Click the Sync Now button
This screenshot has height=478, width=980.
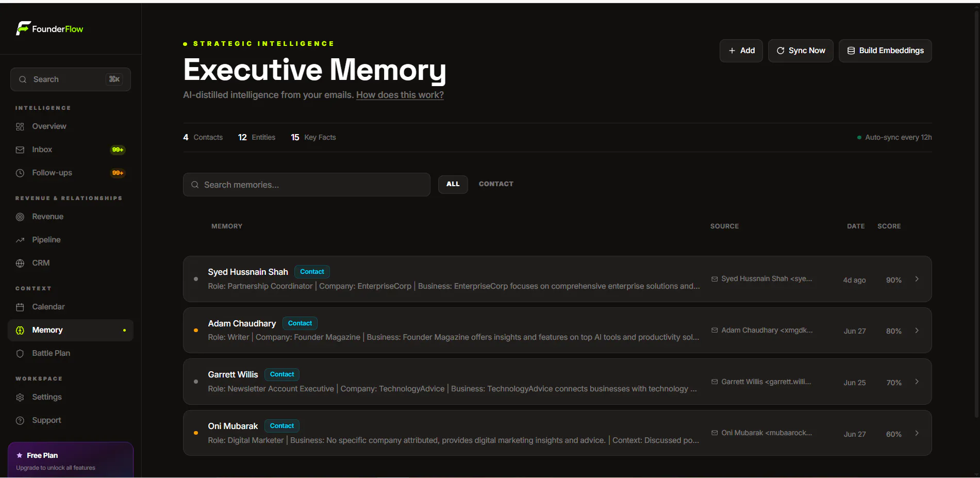[801, 51]
